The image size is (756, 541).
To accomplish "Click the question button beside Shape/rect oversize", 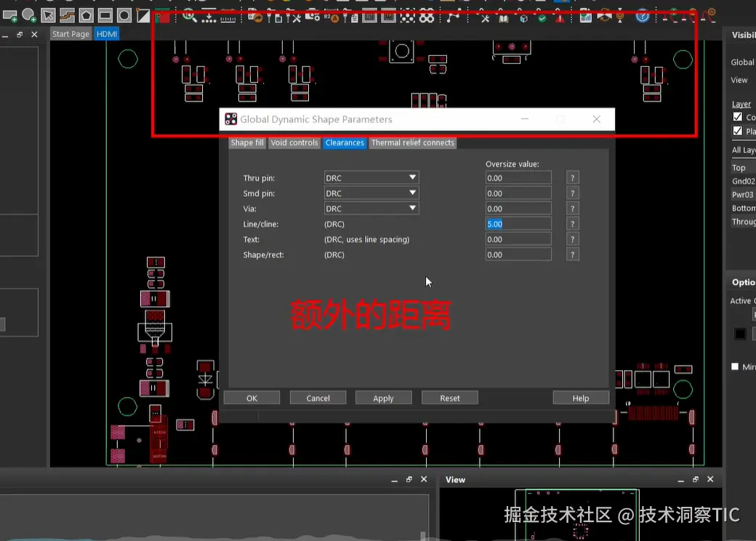I will coord(572,255).
